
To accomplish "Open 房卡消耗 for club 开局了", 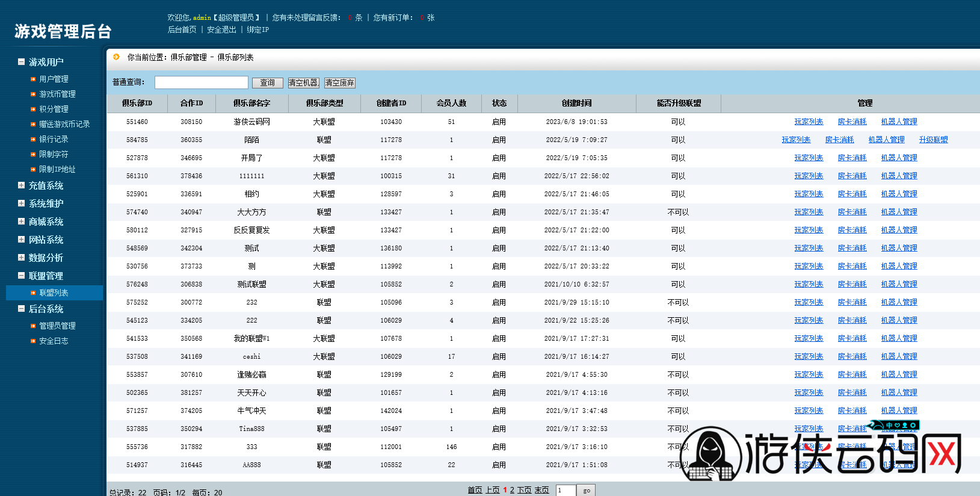I will pos(852,158).
